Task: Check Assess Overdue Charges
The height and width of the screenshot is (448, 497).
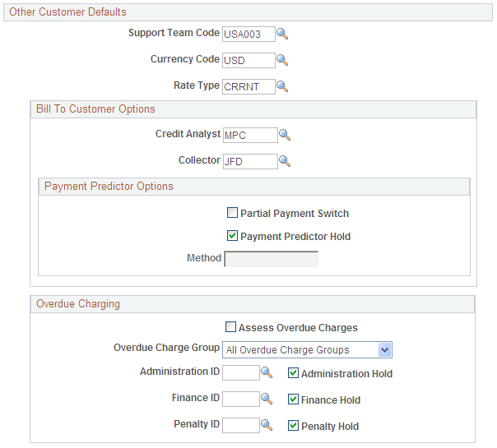Action: (230, 326)
